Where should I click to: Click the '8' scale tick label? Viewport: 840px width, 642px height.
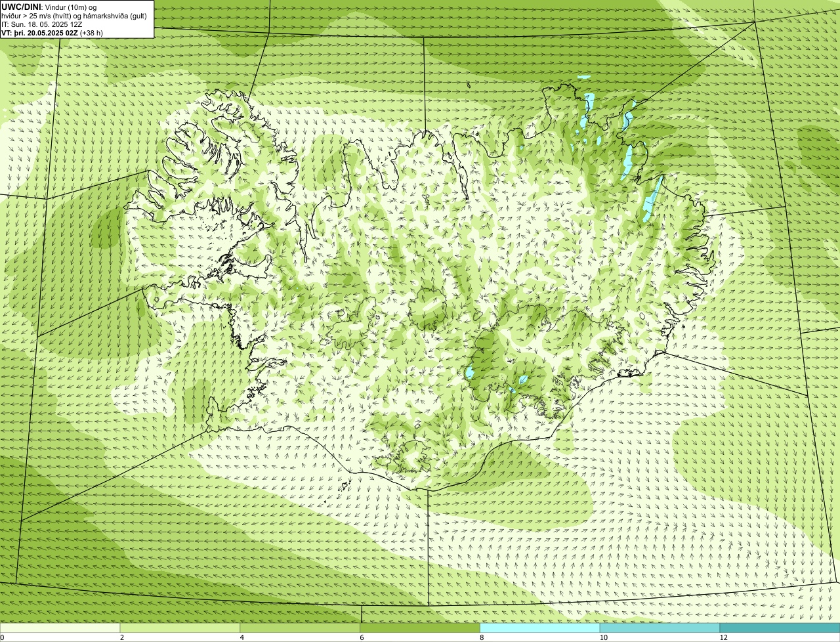[482, 637]
